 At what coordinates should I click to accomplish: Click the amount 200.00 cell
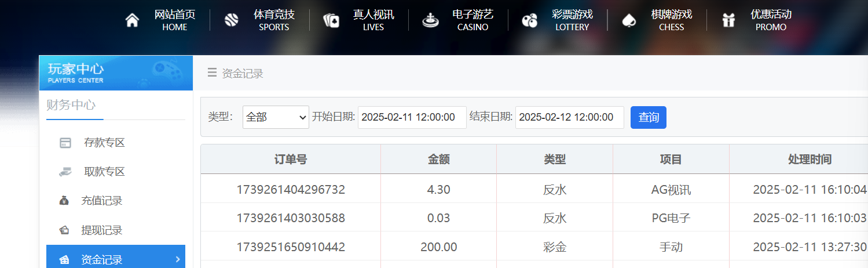click(439, 247)
